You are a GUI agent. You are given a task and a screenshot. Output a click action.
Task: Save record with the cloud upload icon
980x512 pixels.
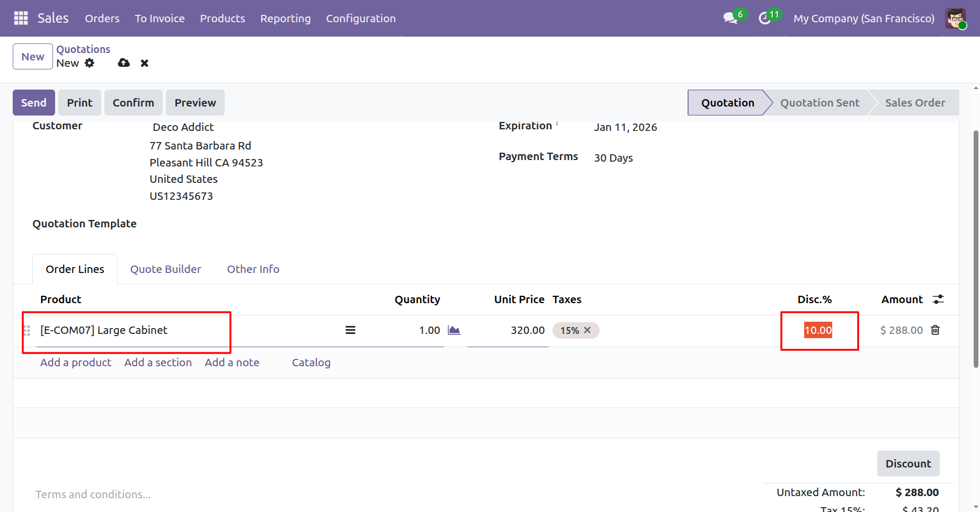[124, 63]
